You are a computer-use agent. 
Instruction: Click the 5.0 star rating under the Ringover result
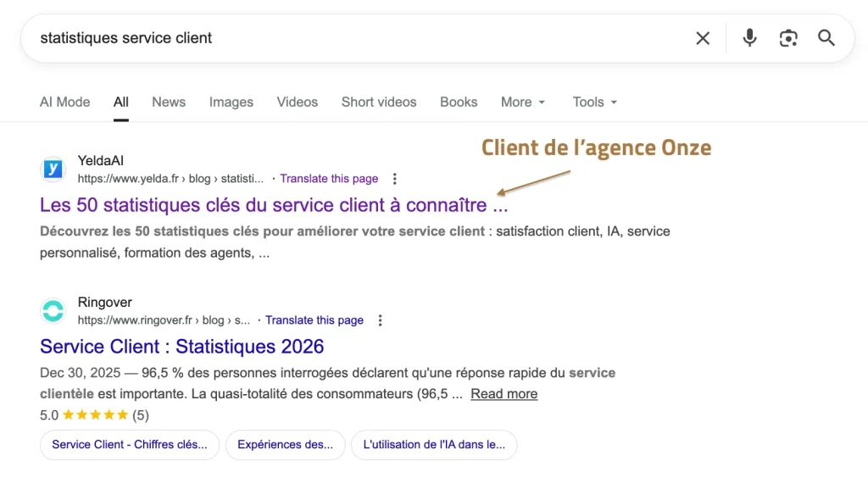coord(94,415)
